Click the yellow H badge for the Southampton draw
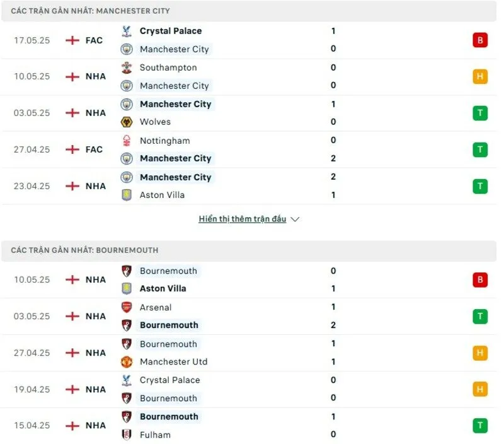The height and width of the screenshot is (444, 504). [x=480, y=76]
